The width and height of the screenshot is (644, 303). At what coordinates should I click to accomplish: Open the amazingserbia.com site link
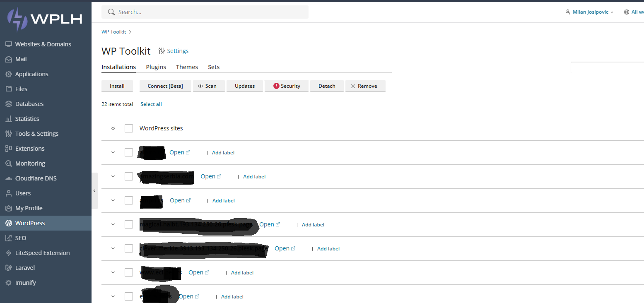[x=211, y=176]
